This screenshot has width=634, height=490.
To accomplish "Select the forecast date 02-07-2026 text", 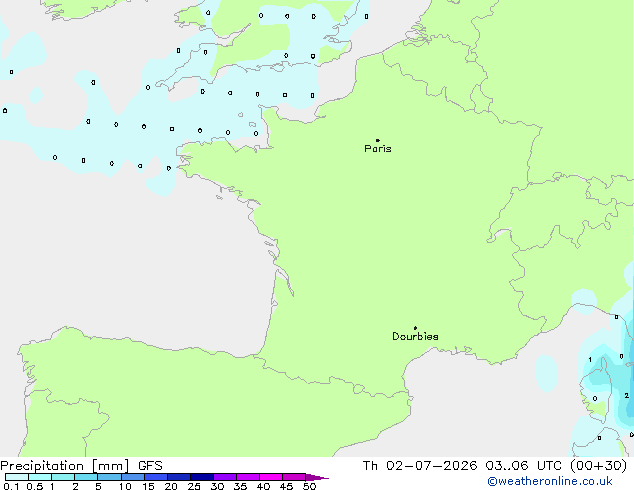I will pos(432,466).
